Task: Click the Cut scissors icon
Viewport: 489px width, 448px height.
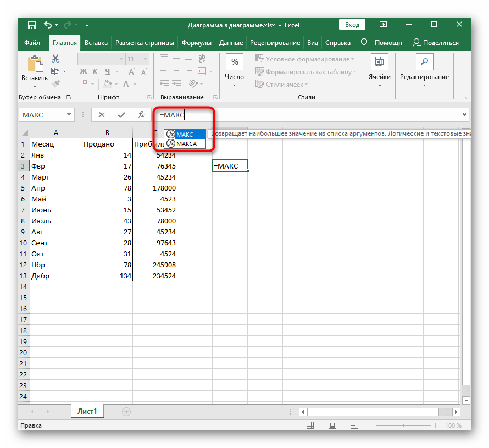Action: 55,59
